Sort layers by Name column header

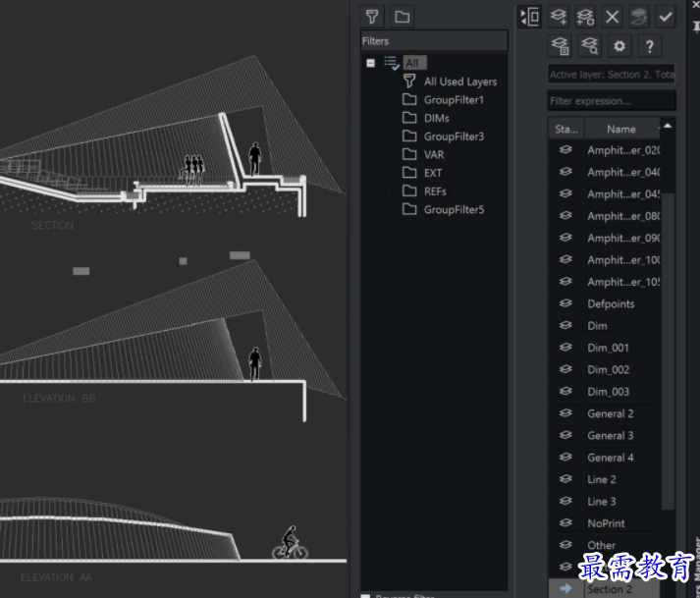click(x=621, y=130)
